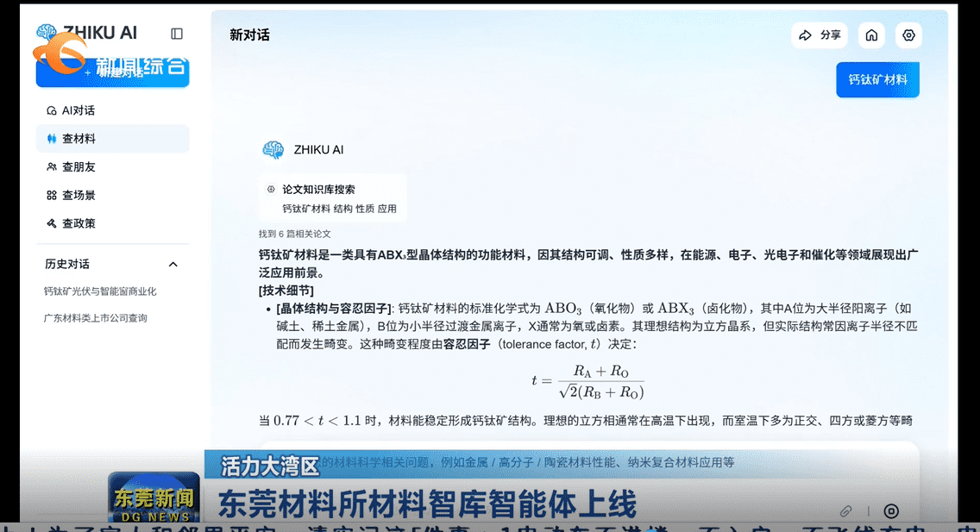The height and width of the screenshot is (532, 980).
Task: Click the 论文知识库搜索 search icon
Action: (271, 190)
